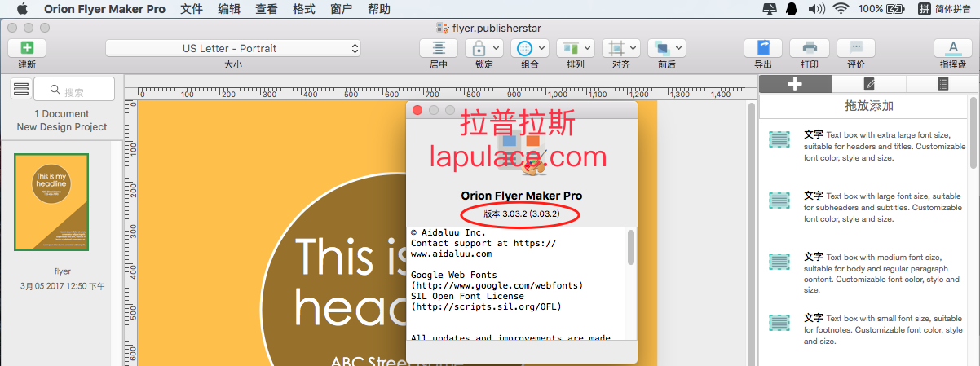Open the Format (格式) menu
The image size is (980, 366).
click(303, 9)
